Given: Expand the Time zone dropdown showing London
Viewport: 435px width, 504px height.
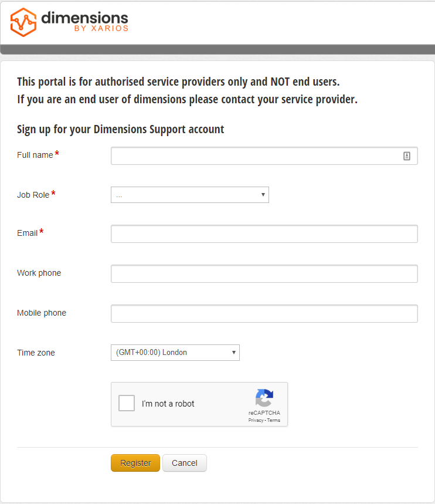Looking at the screenshot, I should pos(175,353).
